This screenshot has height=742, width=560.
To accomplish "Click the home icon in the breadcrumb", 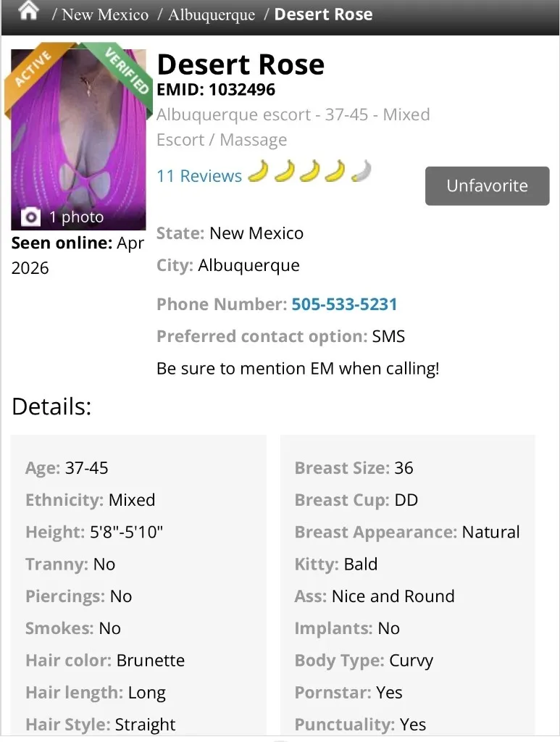I will [x=28, y=12].
